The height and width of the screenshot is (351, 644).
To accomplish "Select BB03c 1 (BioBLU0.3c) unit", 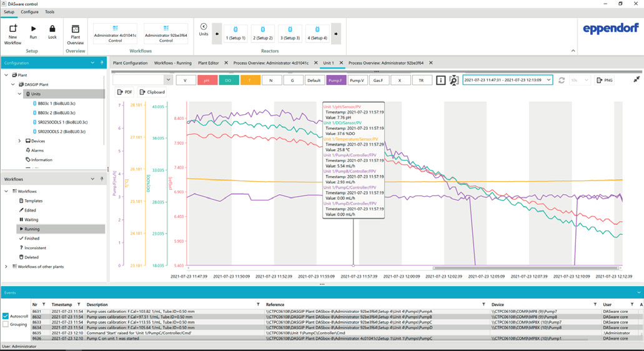I will tap(56, 104).
